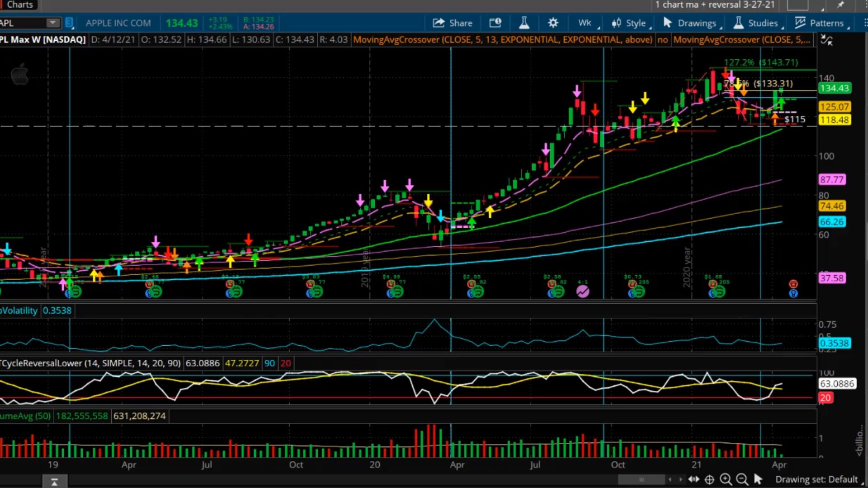Click the blue symbol link color indicator
Viewport: 868px width, 488px height.
pos(69,23)
